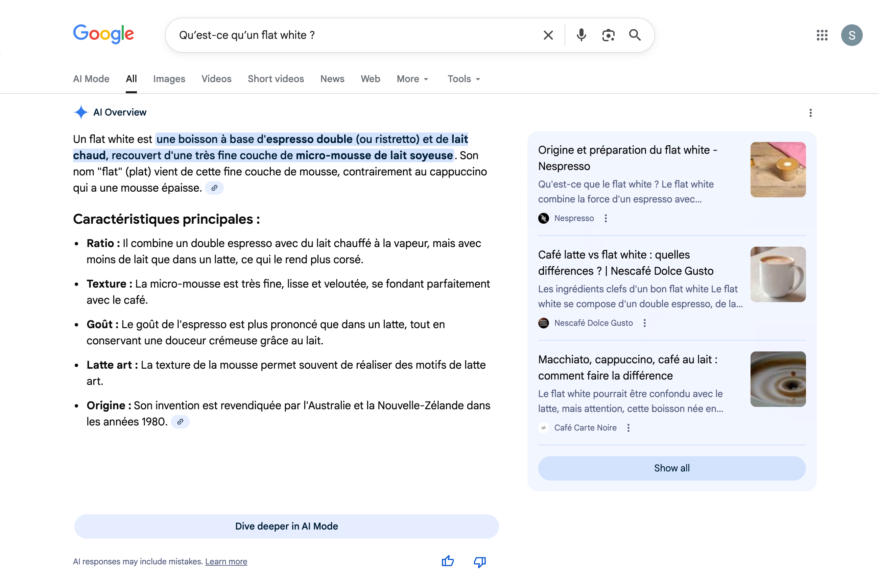Open Google Lens image search

click(x=608, y=35)
